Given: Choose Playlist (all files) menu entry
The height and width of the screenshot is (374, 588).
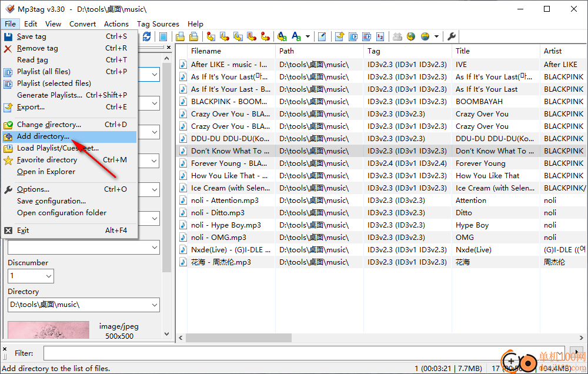Looking at the screenshot, I should coord(70,71).
